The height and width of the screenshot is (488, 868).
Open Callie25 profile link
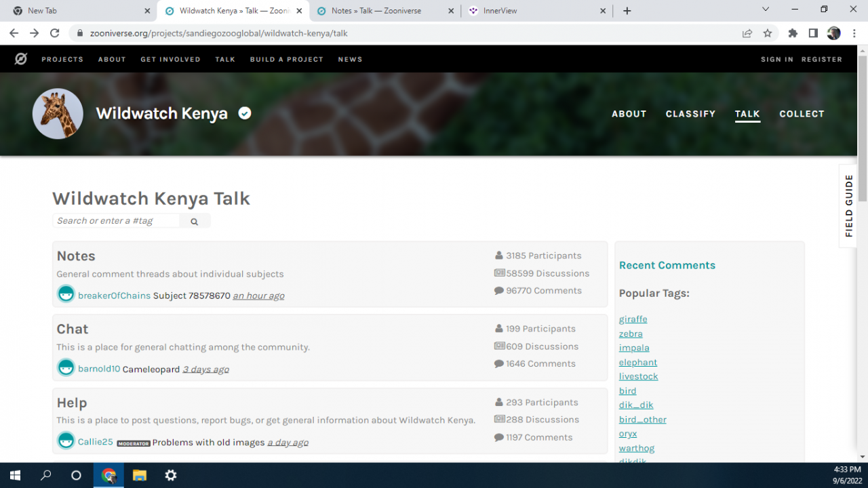[96, 442]
